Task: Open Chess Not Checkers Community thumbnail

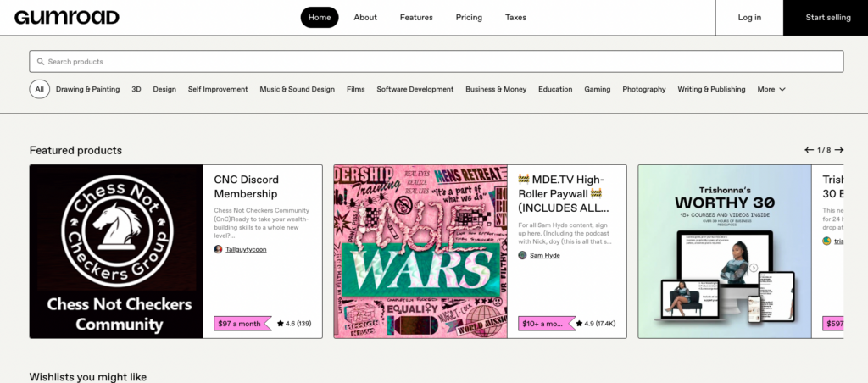Action: click(116, 252)
